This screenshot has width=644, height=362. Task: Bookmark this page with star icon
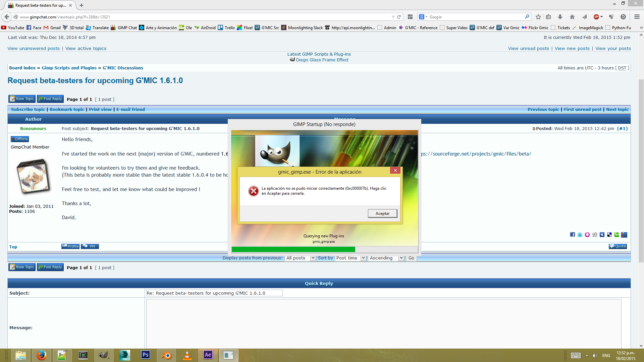click(538, 17)
